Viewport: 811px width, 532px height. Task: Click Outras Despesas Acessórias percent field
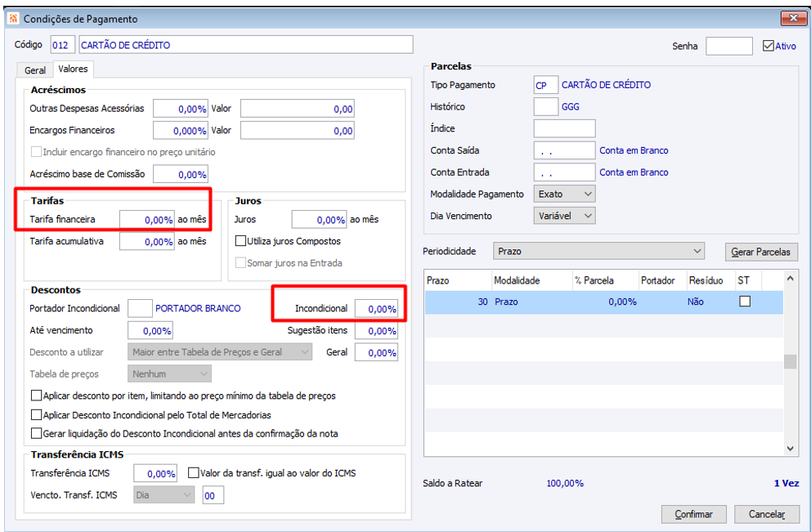click(181, 109)
